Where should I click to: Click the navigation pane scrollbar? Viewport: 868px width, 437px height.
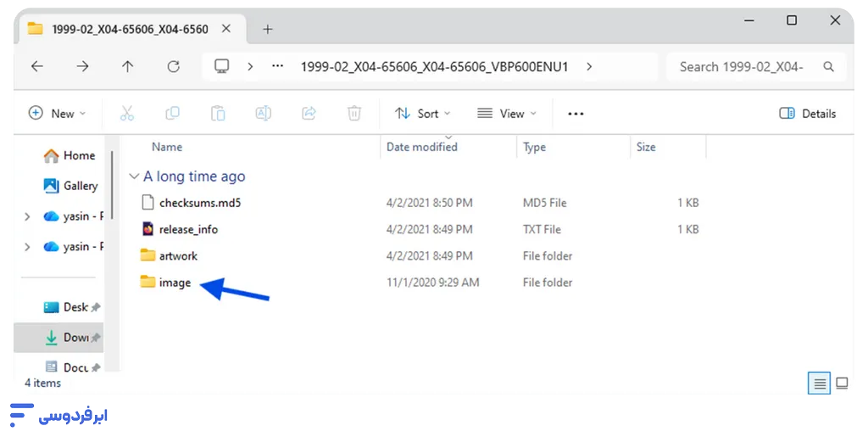pos(113,185)
